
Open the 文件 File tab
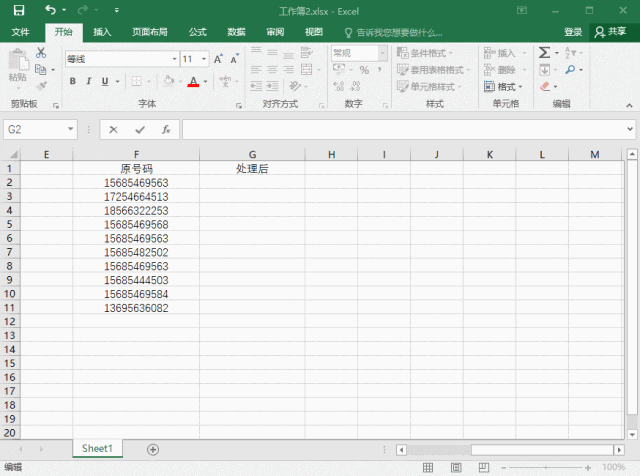pyautogui.click(x=20, y=32)
